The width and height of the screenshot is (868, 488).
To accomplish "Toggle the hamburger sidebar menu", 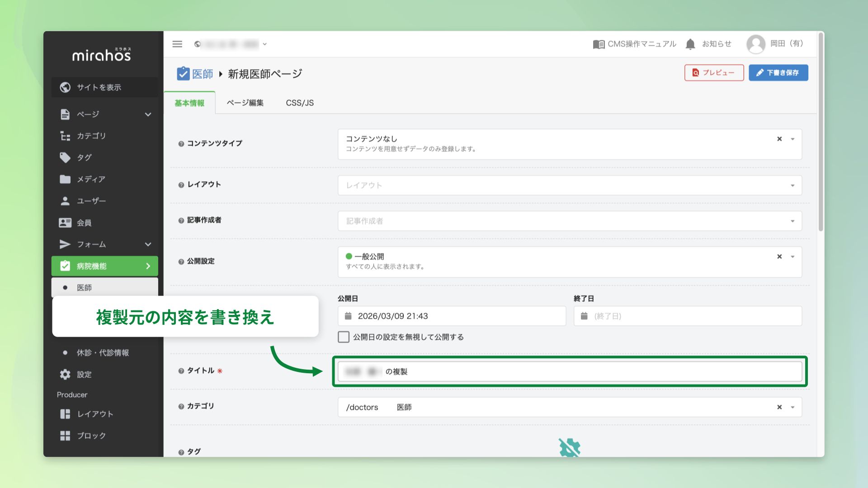I will (x=177, y=44).
